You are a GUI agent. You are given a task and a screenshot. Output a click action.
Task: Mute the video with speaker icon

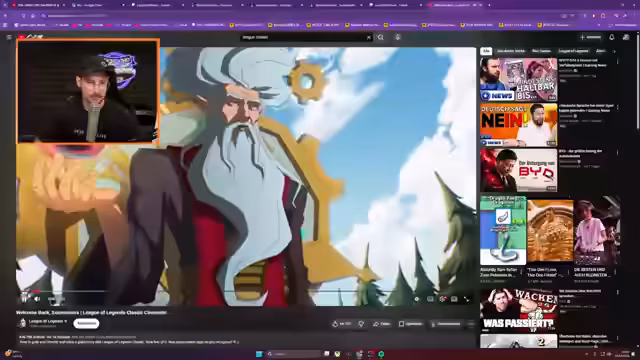click(37, 299)
